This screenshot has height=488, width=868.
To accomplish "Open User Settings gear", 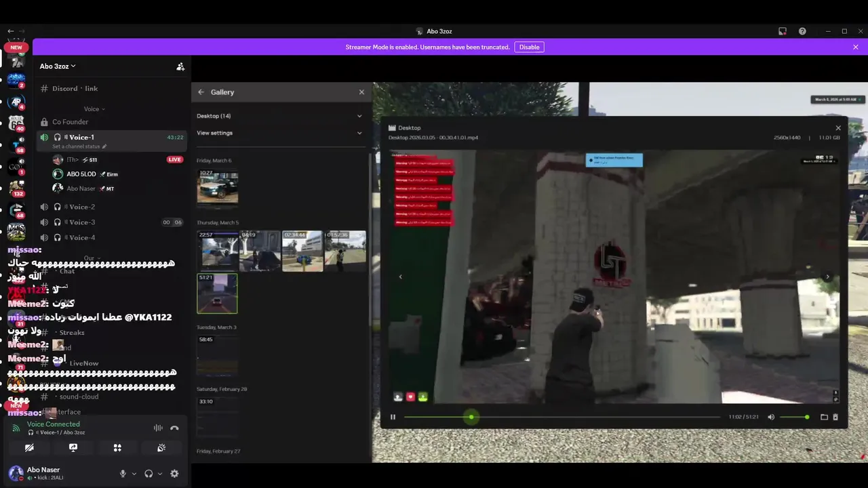I will point(174,474).
